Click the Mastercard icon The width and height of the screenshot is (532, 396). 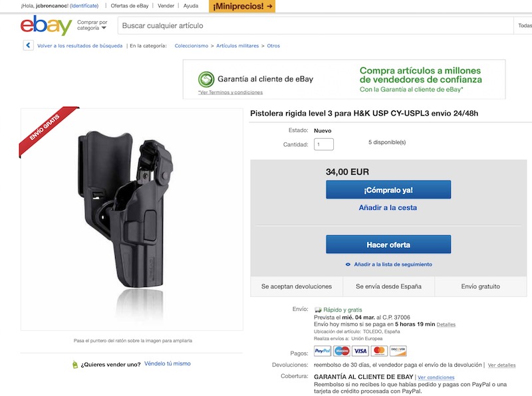[x=379, y=351]
